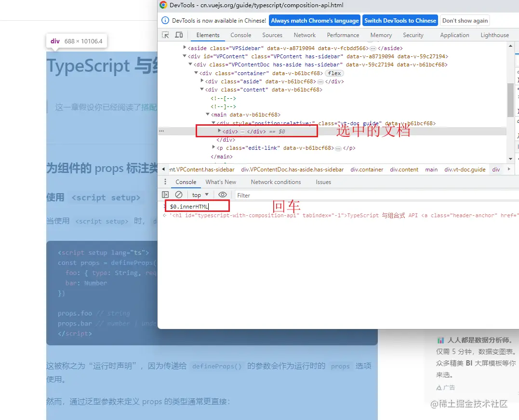Click the flex badge on container div
The image size is (519, 420).
pos(334,73)
